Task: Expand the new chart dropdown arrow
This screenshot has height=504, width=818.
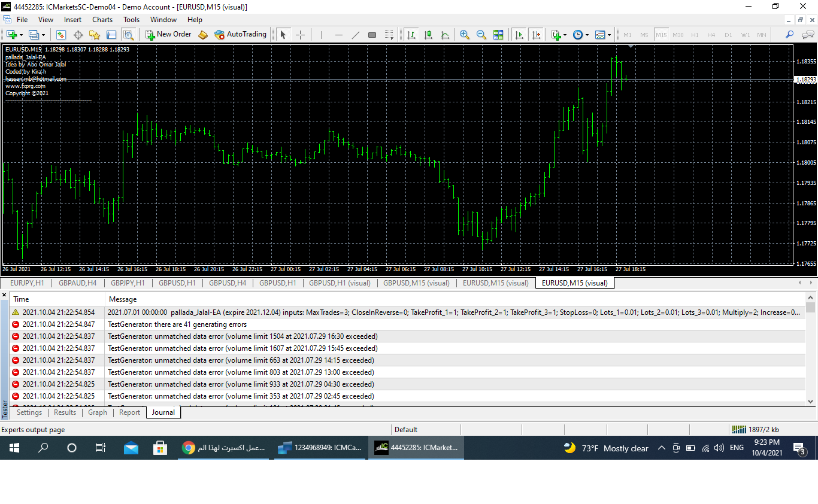Action: [22, 35]
